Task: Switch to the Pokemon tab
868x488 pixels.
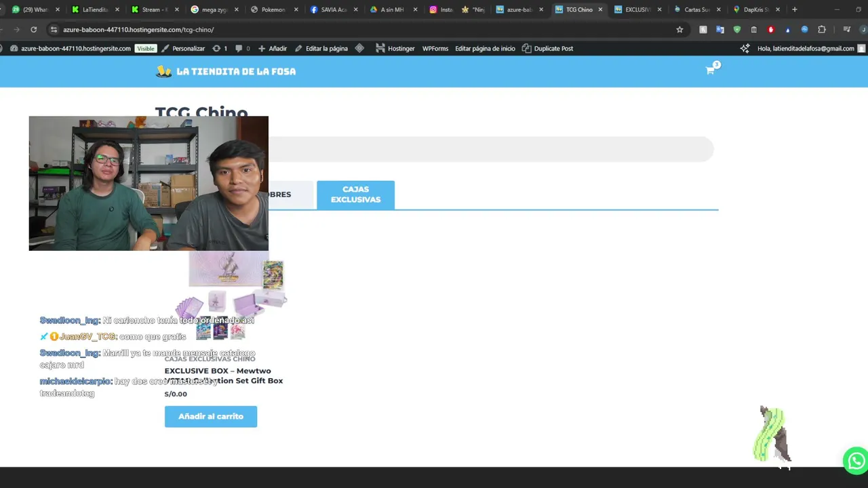Action: pos(273,9)
